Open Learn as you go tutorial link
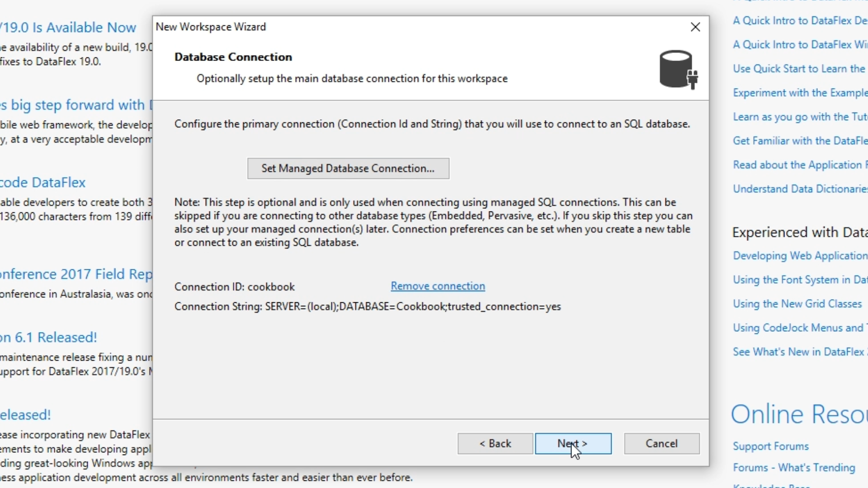868x488 pixels. [x=799, y=117]
